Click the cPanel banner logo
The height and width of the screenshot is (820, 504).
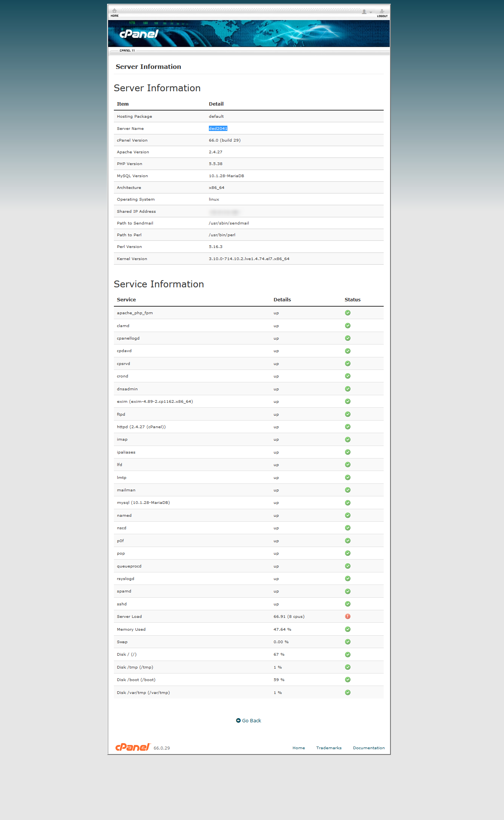[x=139, y=34]
